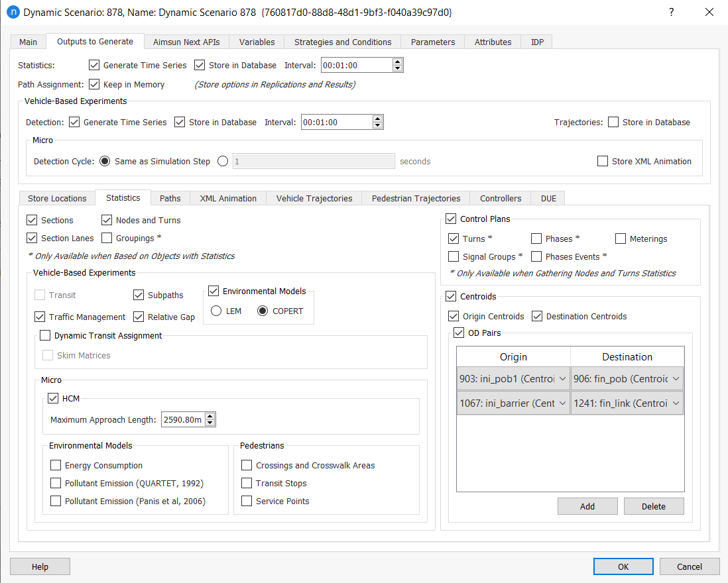Switch to the DUE tab
This screenshot has width=728, height=583.
(x=549, y=197)
